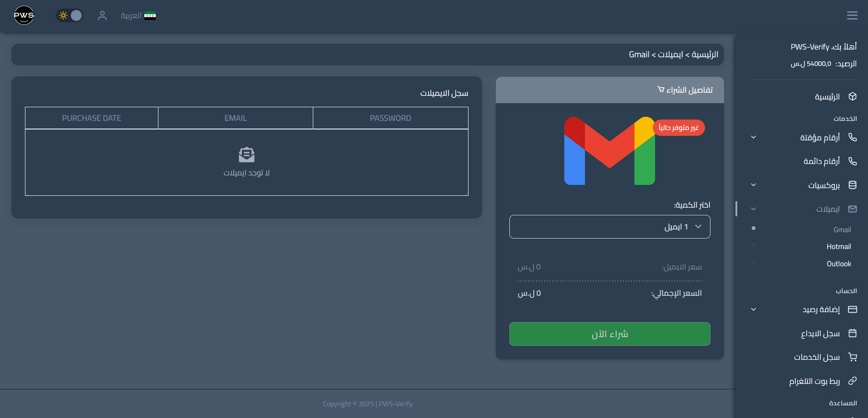This screenshot has height=418, width=868.
Task: Click the PURCHASE DATE column header
Action: point(91,118)
